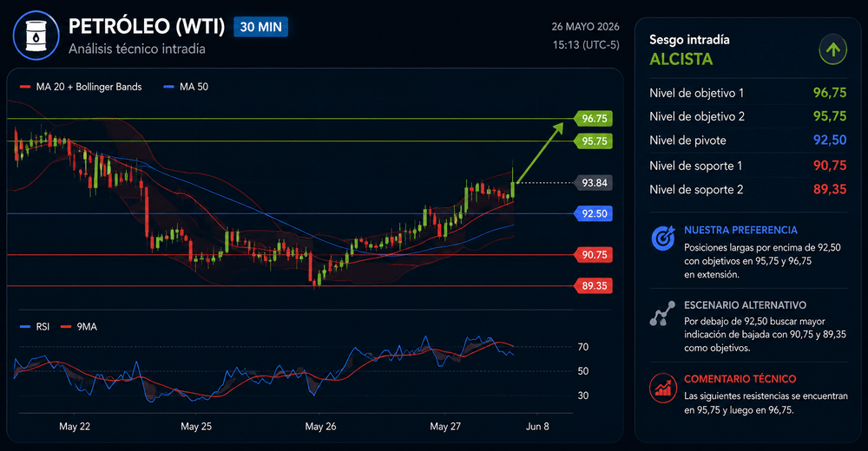Click the 'ESCENARIO ALTERNATIVO' heading
868x451 pixels.
pos(745,305)
